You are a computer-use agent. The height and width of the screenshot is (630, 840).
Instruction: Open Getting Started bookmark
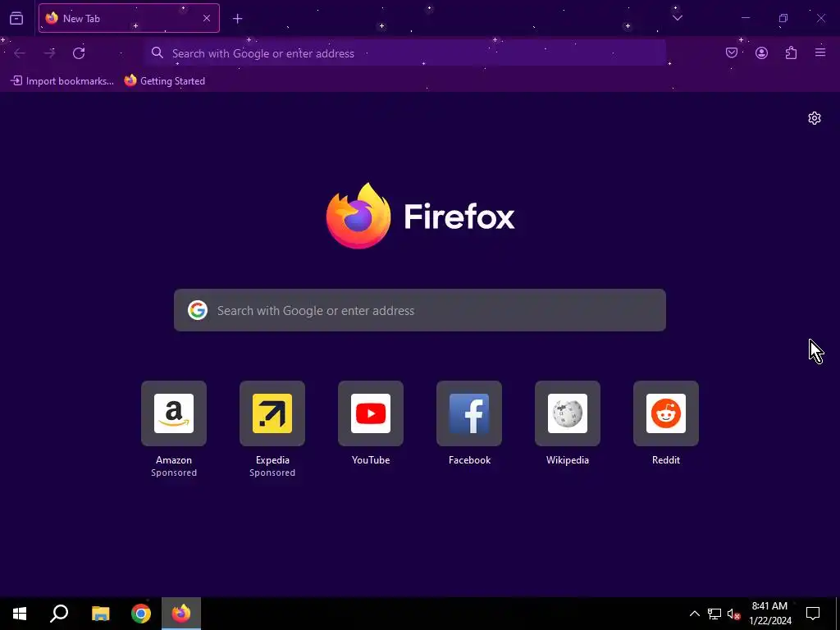point(164,81)
